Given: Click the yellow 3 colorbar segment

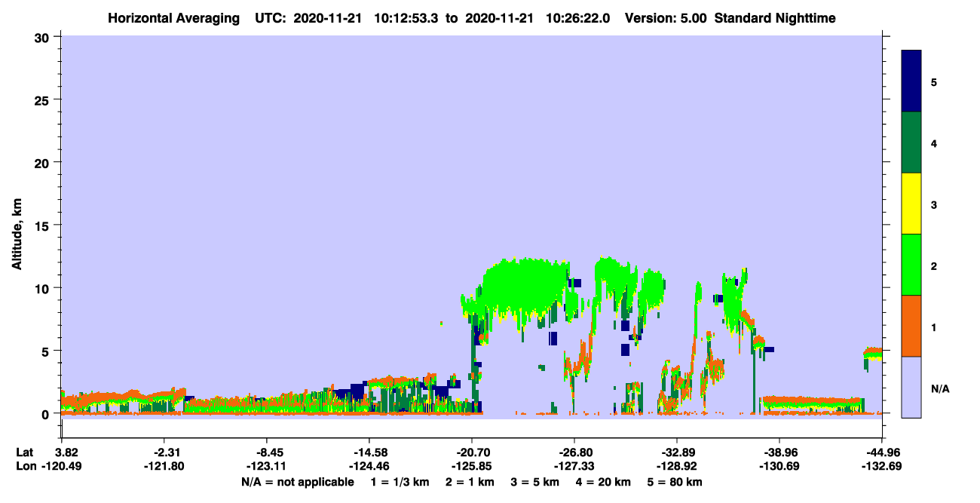Looking at the screenshot, I should (911, 204).
